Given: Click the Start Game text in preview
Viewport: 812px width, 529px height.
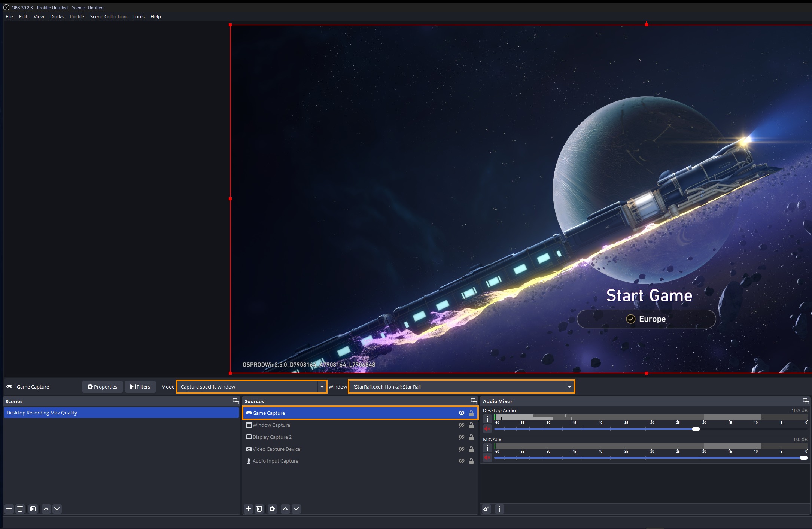Looking at the screenshot, I should pyautogui.click(x=649, y=295).
